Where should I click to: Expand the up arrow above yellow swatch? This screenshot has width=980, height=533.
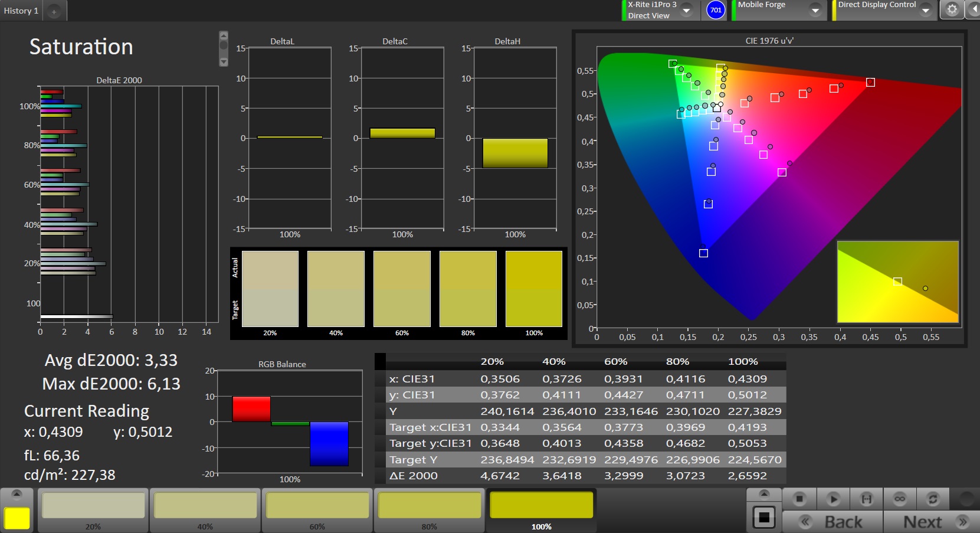click(17, 493)
